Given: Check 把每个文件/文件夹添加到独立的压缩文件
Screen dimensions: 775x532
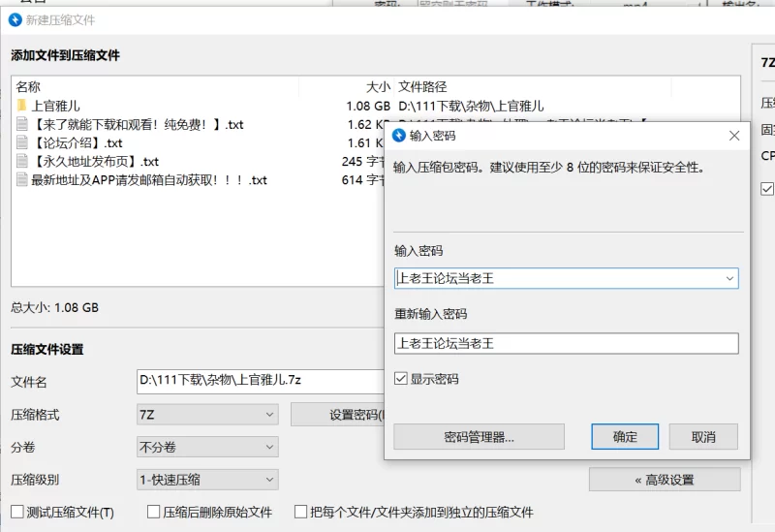Looking at the screenshot, I should pos(300,512).
